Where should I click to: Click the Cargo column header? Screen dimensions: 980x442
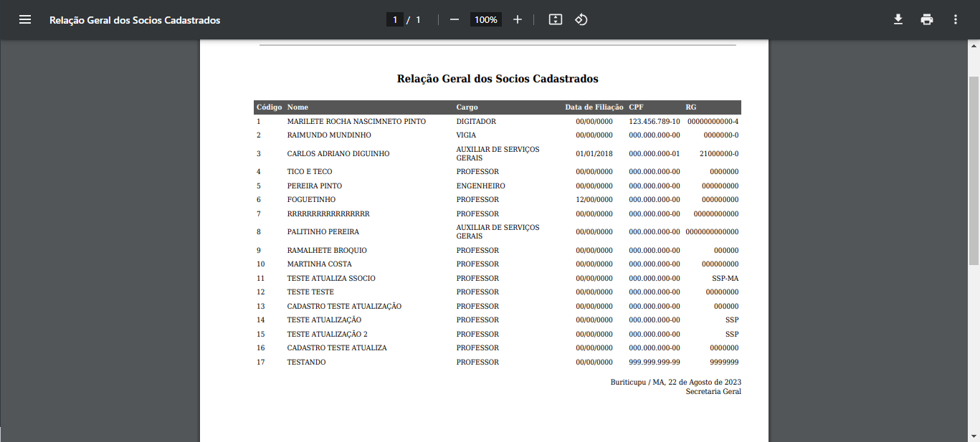click(467, 107)
